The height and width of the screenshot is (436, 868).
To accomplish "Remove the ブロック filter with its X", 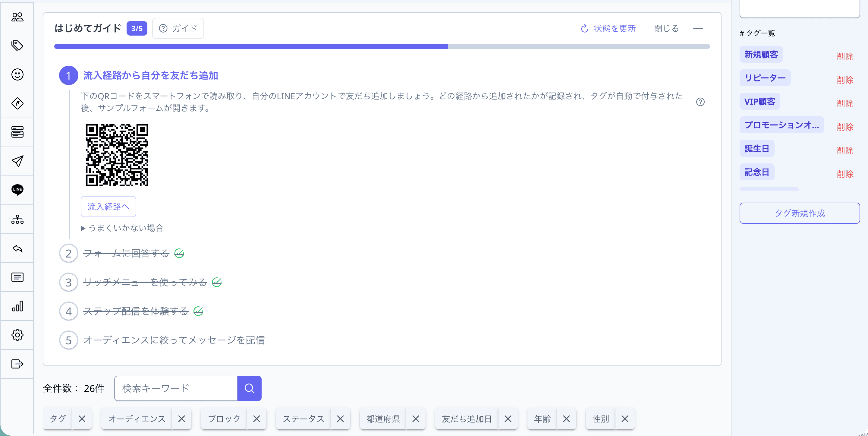I will pos(256,419).
